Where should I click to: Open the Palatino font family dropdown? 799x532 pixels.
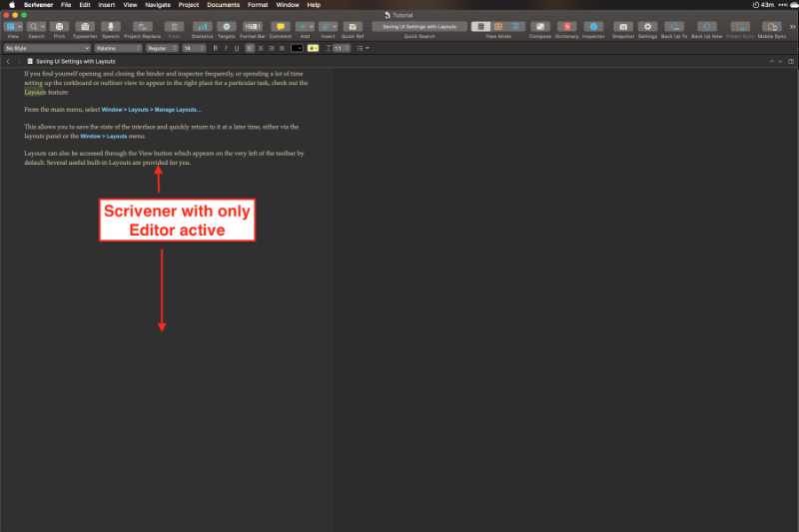click(x=118, y=48)
